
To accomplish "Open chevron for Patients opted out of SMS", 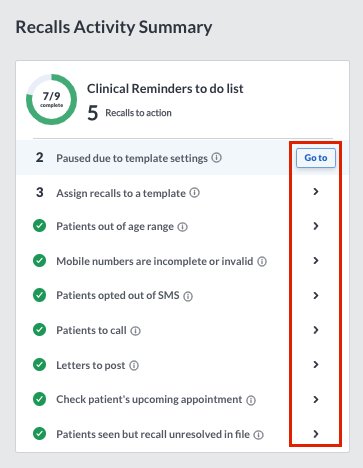I will point(316,295).
